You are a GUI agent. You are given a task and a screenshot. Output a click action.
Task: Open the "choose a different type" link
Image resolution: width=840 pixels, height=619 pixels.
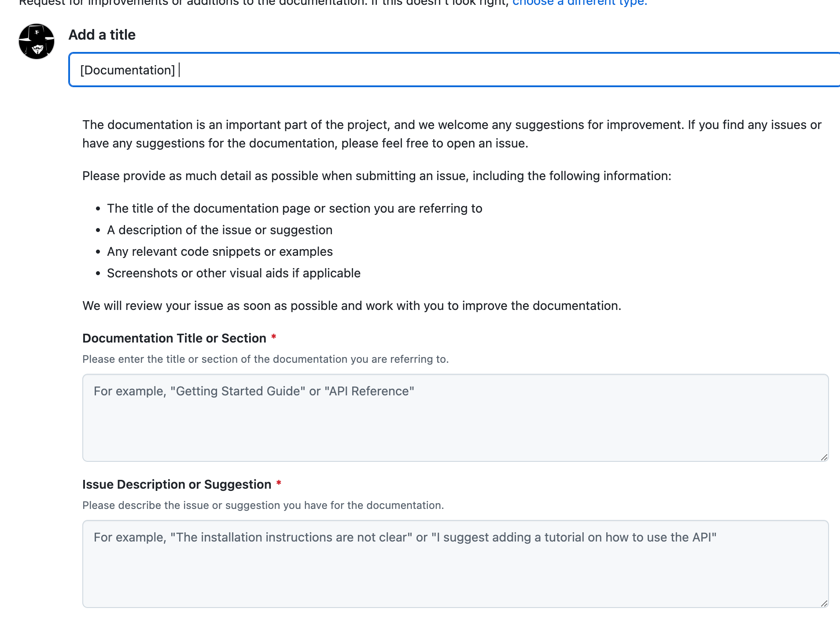pyautogui.click(x=579, y=3)
